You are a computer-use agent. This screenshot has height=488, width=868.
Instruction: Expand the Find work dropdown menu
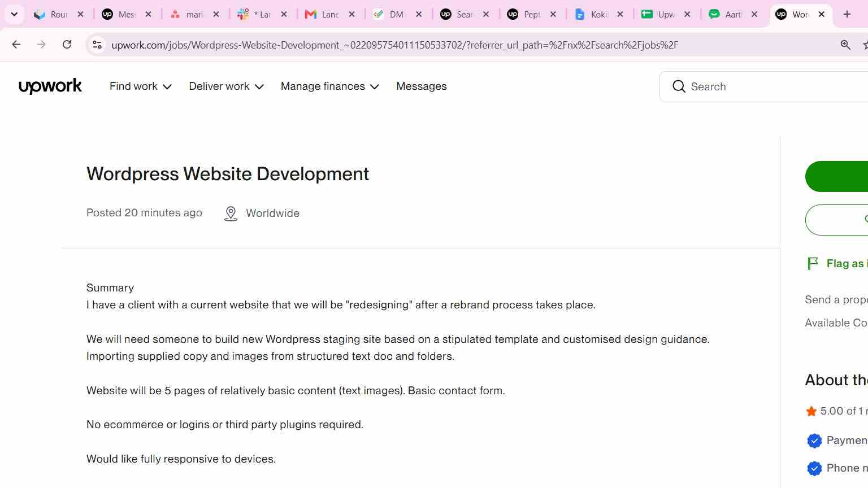(141, 86)
